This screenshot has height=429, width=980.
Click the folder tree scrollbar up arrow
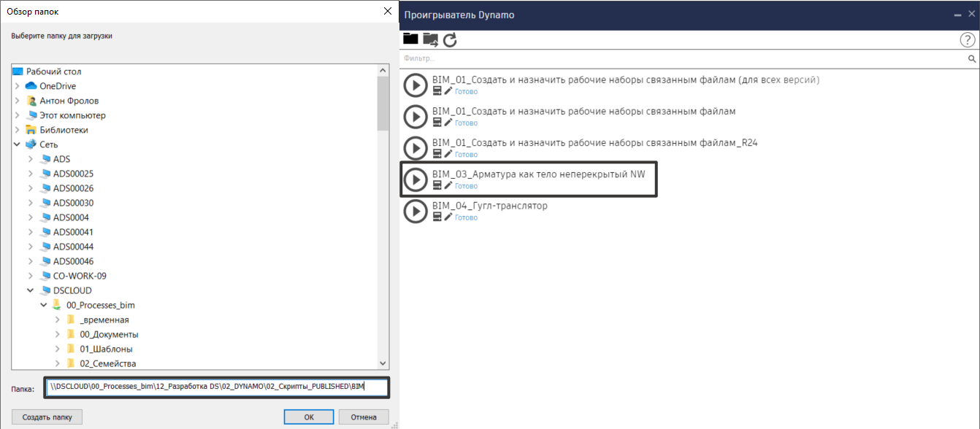coord(383,70)
